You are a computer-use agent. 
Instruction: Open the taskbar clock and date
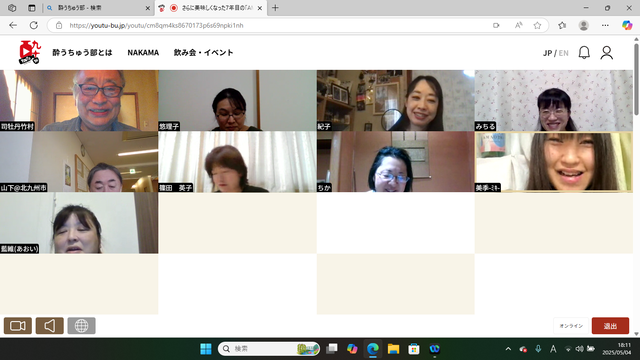(616, 349)
